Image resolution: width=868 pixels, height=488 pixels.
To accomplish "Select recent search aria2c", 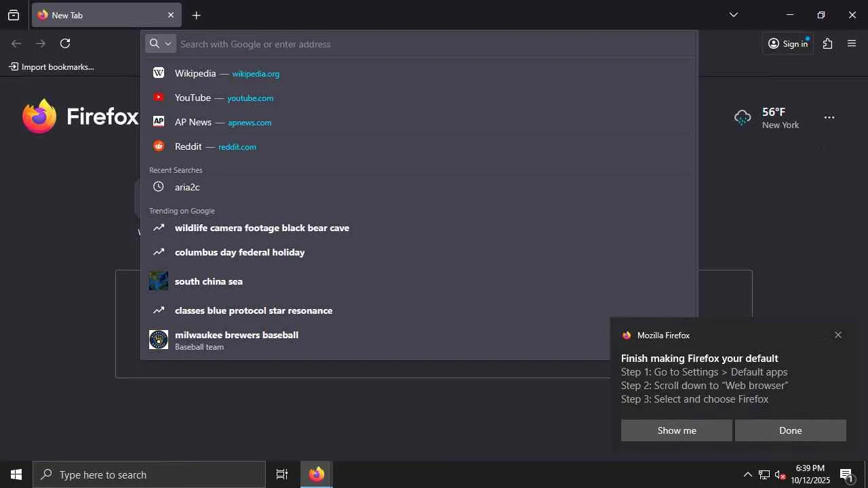I will (x=419, y=187).
